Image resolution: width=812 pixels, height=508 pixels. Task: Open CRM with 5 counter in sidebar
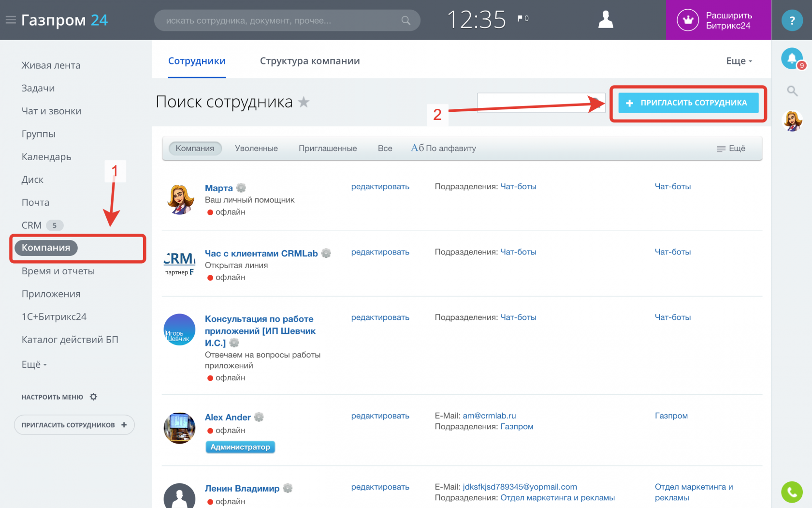(42, 225)
